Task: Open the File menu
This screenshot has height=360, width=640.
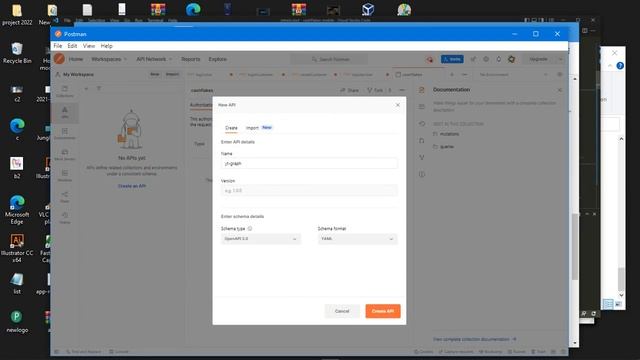Action: (58, 46)
